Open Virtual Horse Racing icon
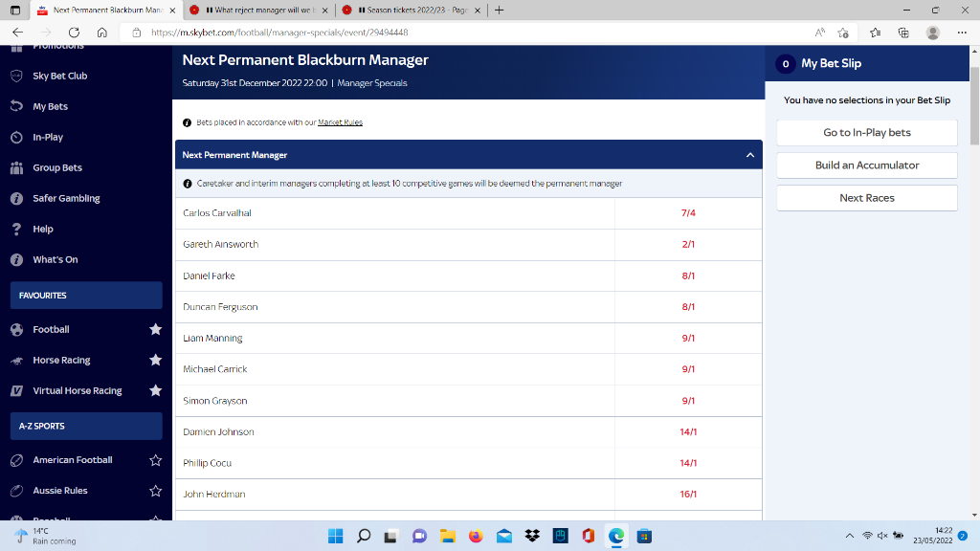 pos(17,390)
